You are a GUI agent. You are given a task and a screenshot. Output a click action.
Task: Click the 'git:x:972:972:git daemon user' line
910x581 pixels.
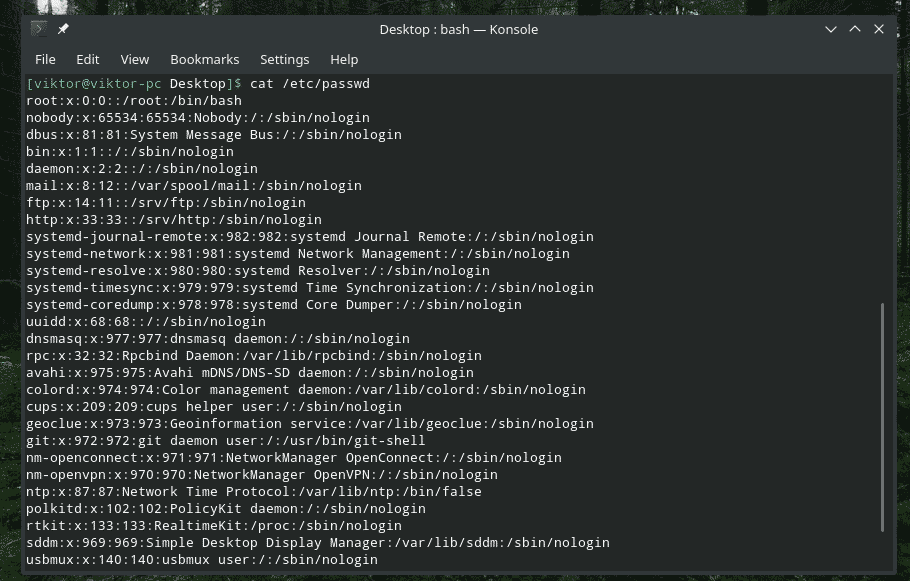pos(226,441)
